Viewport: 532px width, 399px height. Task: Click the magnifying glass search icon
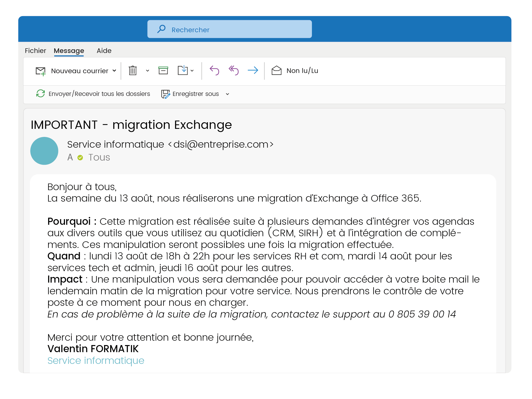click(x=161, y=29)
